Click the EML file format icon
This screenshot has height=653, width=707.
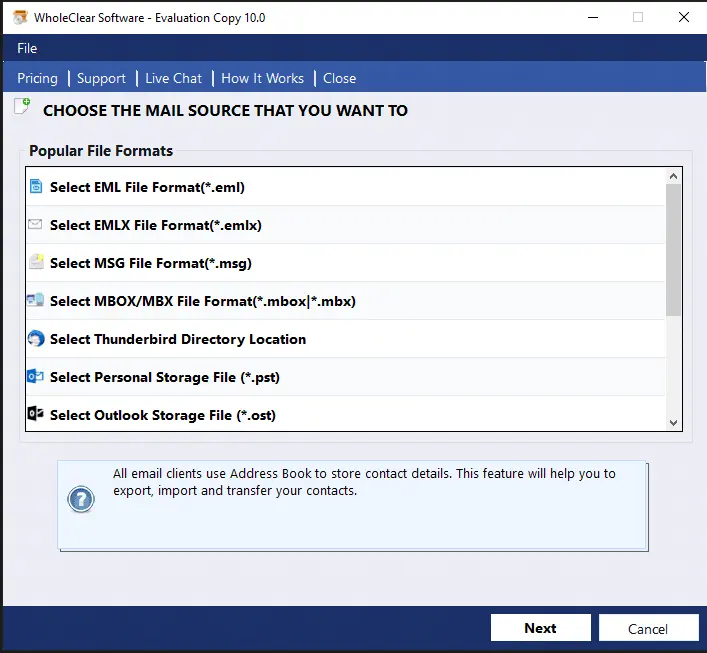36,186
